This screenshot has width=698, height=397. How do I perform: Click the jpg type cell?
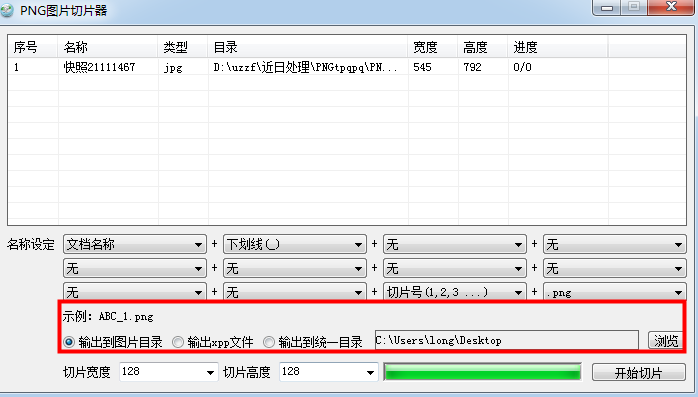pos(173,68)
